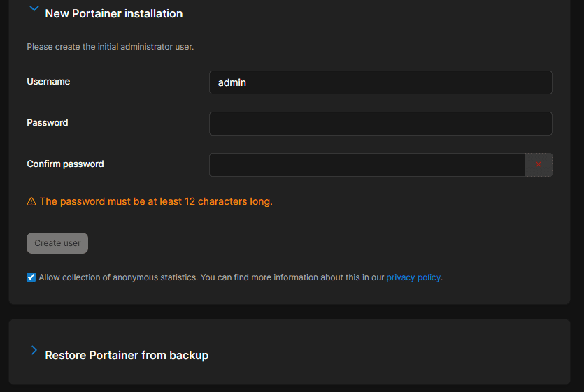Click the Confirm password label
The image size is (584, 392).
point(65,164)
